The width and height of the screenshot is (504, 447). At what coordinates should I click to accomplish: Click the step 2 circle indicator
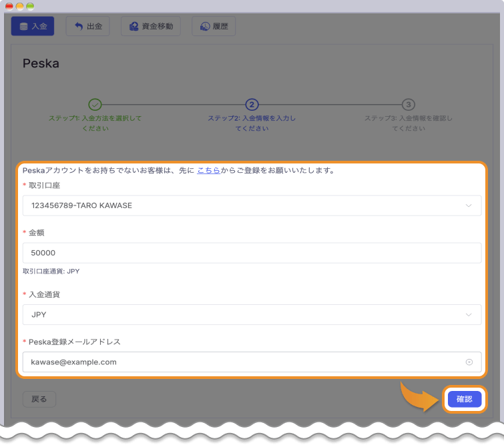pos(252,105)
